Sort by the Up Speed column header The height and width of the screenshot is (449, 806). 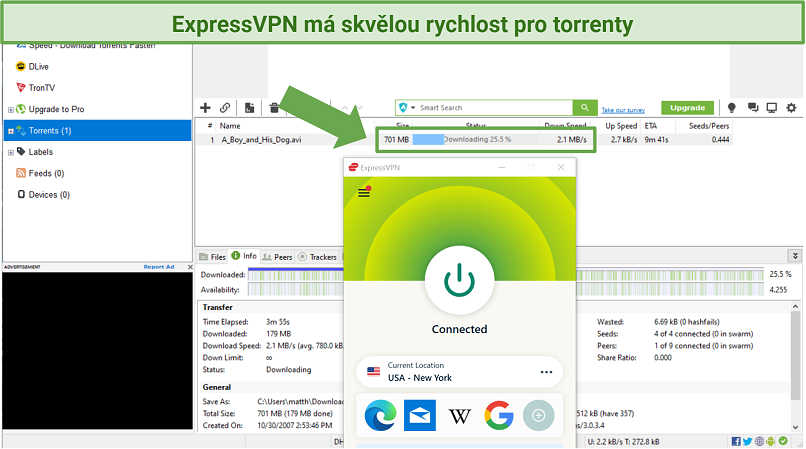[620, 125]
